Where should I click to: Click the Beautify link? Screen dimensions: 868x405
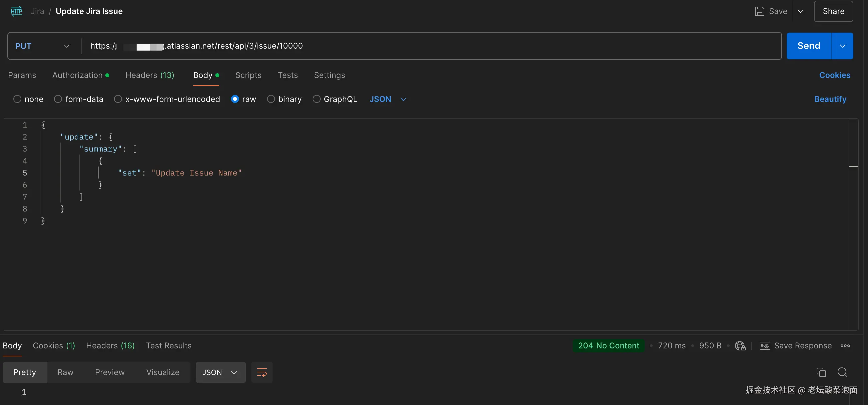pos(830,99)
